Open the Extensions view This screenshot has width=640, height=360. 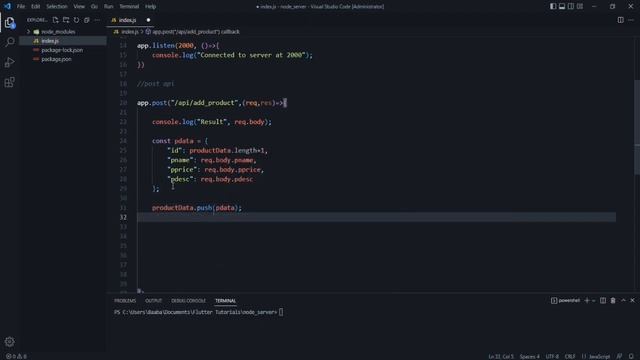click(x=9, y=82)
